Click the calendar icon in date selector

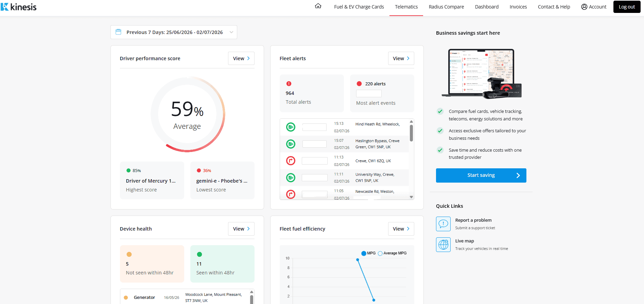(118, 32)
